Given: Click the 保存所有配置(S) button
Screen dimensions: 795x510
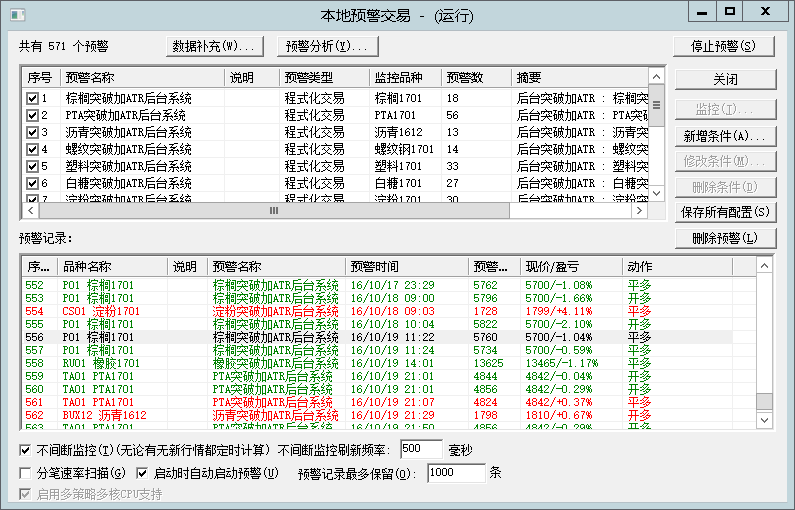Looking at the screenshot, I should pyautogui.click(x=725, y=212).
